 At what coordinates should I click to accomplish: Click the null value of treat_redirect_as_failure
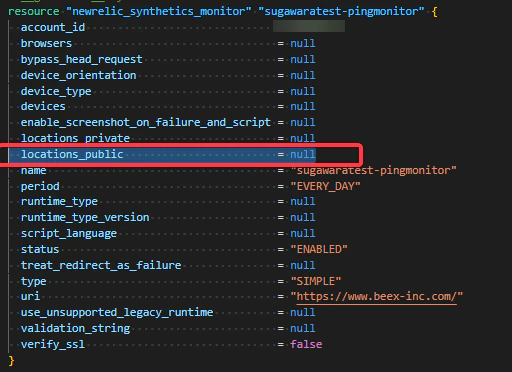(303, 265)
